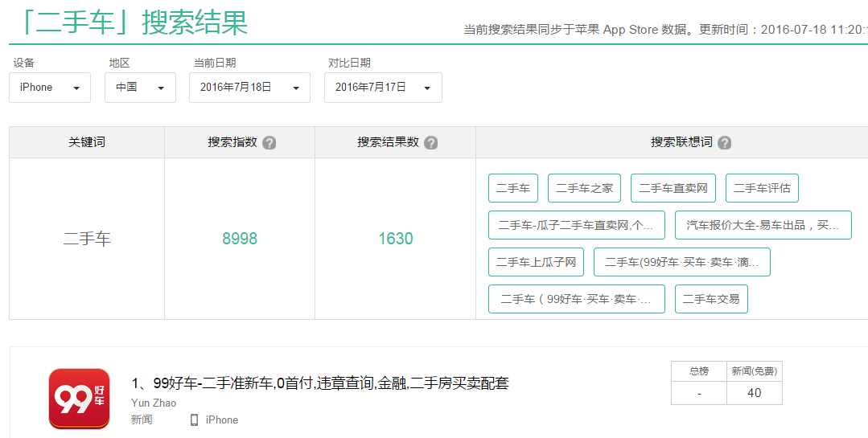Open the 设备 iPhone dropdown
Image resolution: width=868 pixels, height=438 pixels.
click(x=50, y=88)
